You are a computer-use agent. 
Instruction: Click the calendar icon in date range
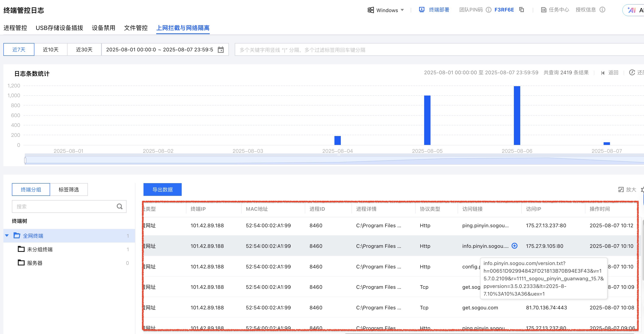point(221,50)
